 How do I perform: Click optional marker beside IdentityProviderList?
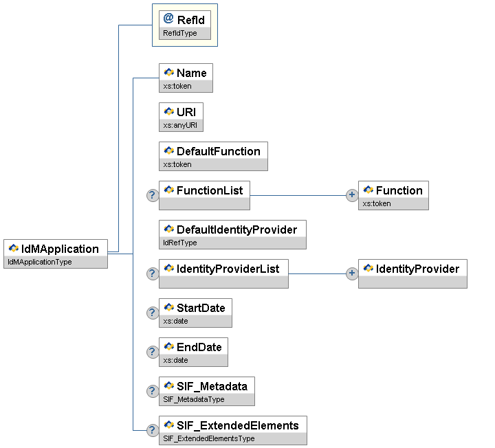point(153,274)
